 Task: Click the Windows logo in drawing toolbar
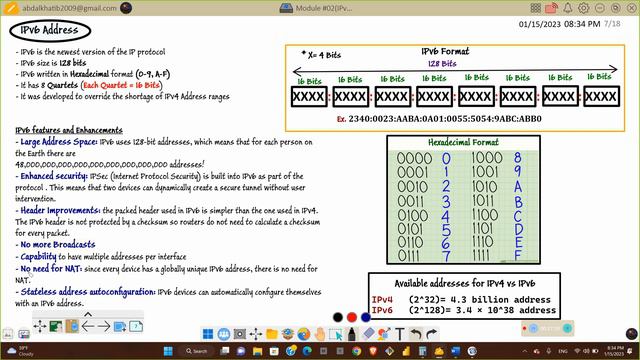(x=208, y=334)
